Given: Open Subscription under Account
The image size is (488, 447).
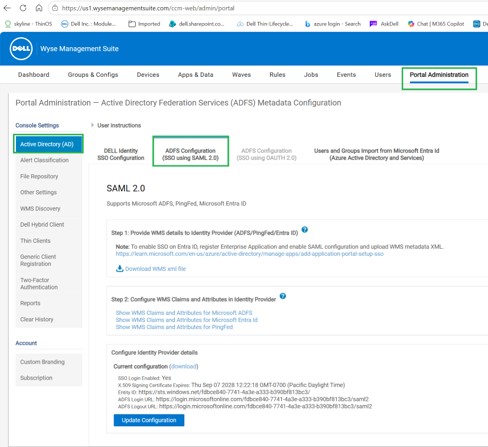Looking at the screenshot, I should click(x=36, y=378).
